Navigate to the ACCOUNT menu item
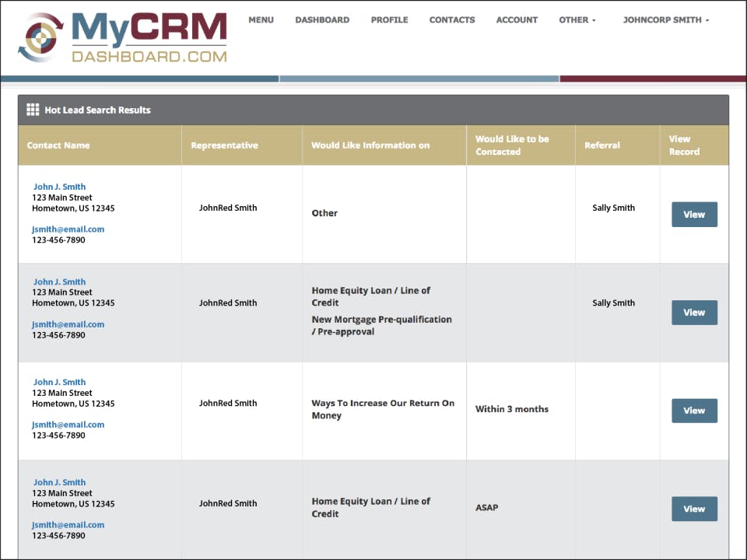Screen dimensions: 747x560 click(x=517, y=20)
